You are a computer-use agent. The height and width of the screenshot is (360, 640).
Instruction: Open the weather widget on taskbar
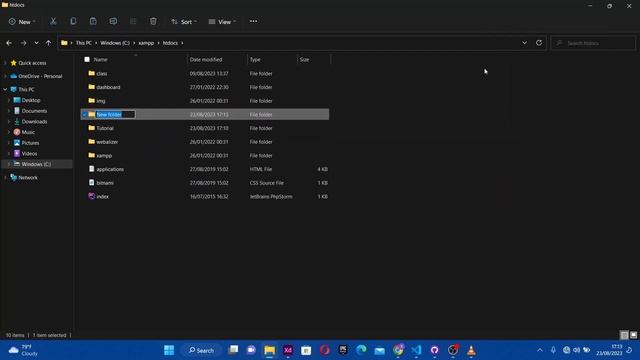point(24,350)
